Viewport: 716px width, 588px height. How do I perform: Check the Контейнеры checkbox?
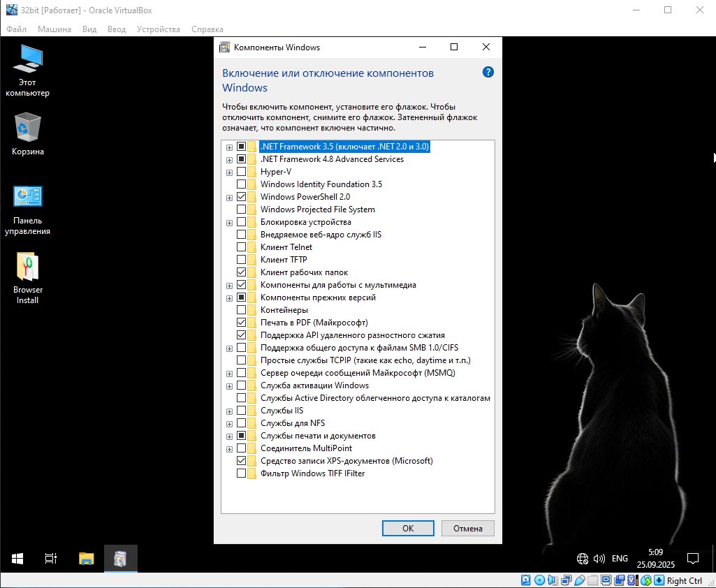pyautogui.click(x=241, y=310)
